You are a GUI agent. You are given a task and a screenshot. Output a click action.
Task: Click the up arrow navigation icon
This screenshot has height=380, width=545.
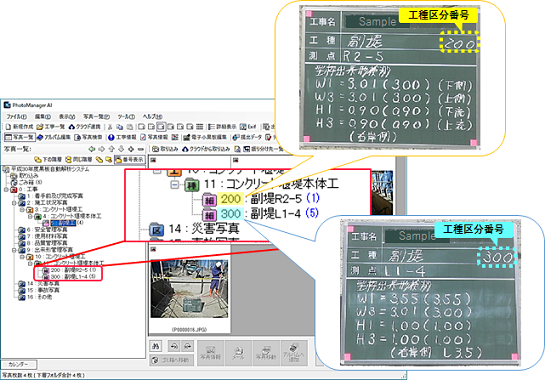point(111,149)
